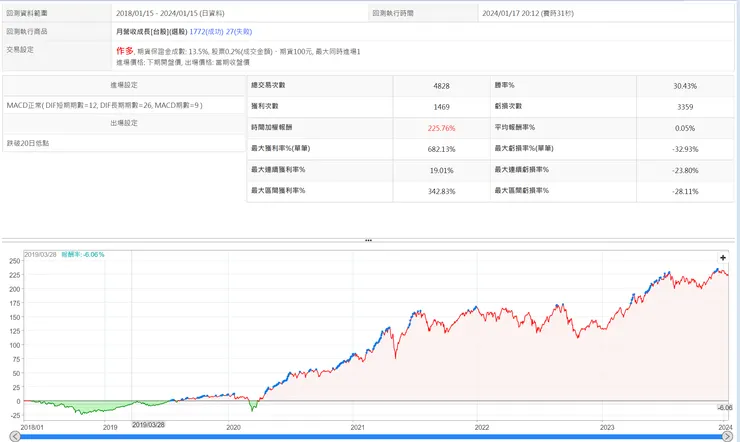Select the max interval profit 342.83%
This screenshot has height=442, width=740.
pyautogui.click(x=441, y=192)
